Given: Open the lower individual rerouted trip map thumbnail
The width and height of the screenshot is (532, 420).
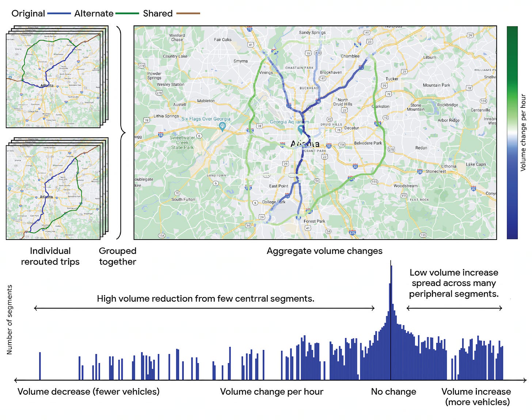Looking at the screenshot, I should click(53, 192).
